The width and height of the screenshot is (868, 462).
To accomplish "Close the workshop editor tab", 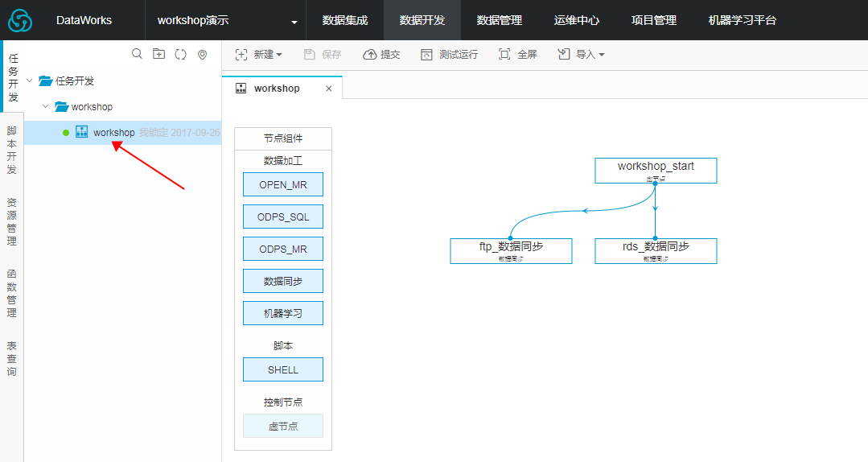I will [x=329, y=89].
